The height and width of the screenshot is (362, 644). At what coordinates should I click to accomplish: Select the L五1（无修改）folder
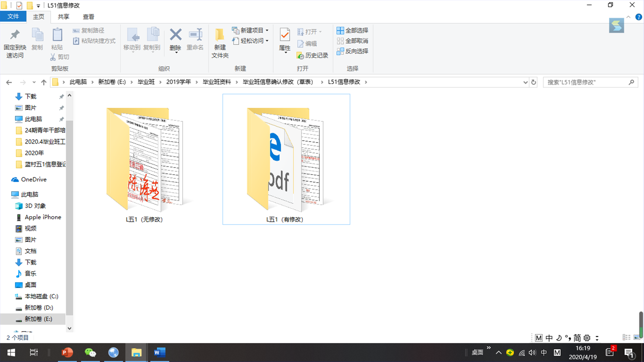click(x=144, y=161)
